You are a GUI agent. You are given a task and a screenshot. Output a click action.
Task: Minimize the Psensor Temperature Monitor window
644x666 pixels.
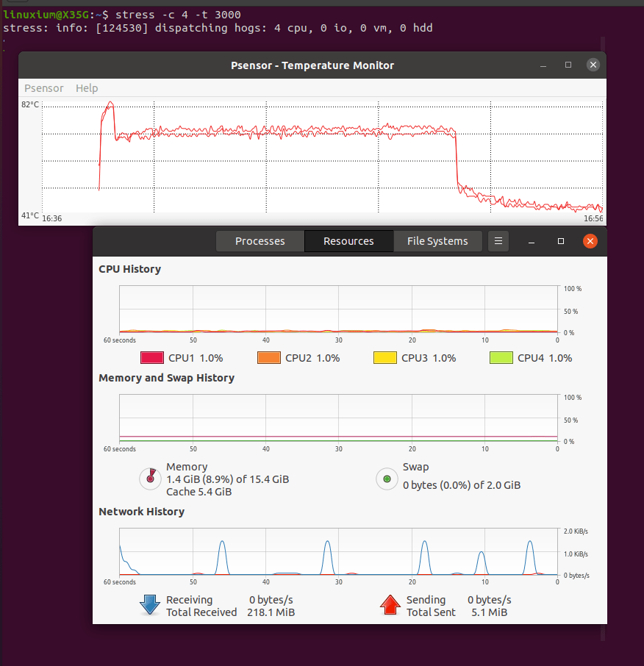(x=543, y=65)
